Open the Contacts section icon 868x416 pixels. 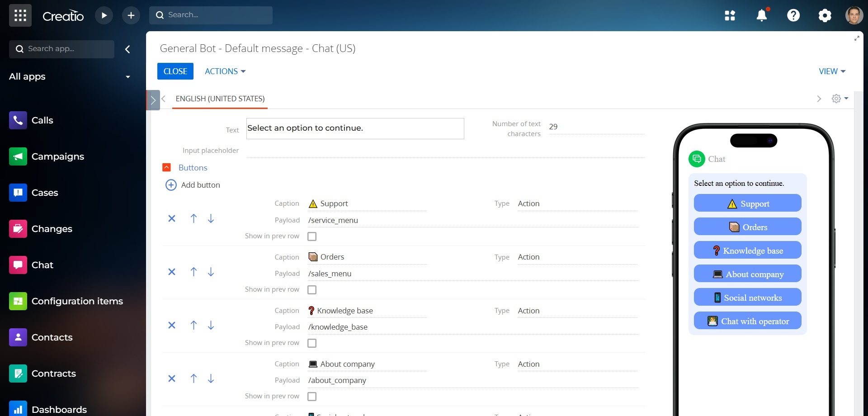(18, 337)
